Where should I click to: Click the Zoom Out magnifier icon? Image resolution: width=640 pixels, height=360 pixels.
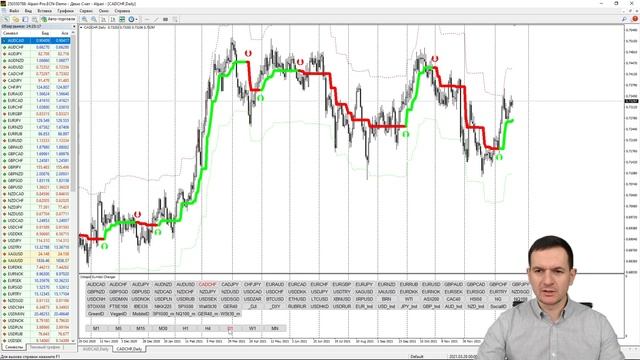click(94, 19)
